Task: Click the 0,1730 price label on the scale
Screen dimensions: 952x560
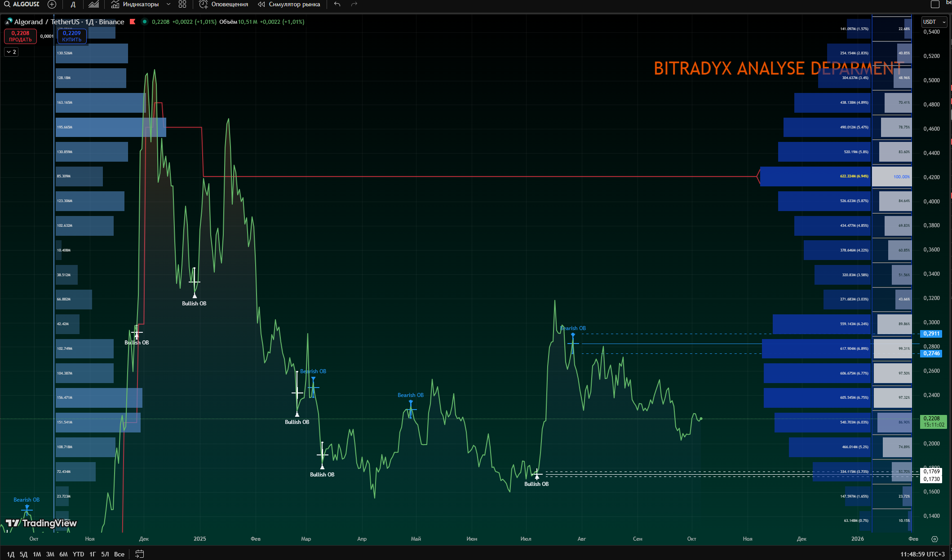Action: click(x=931, y=479)
